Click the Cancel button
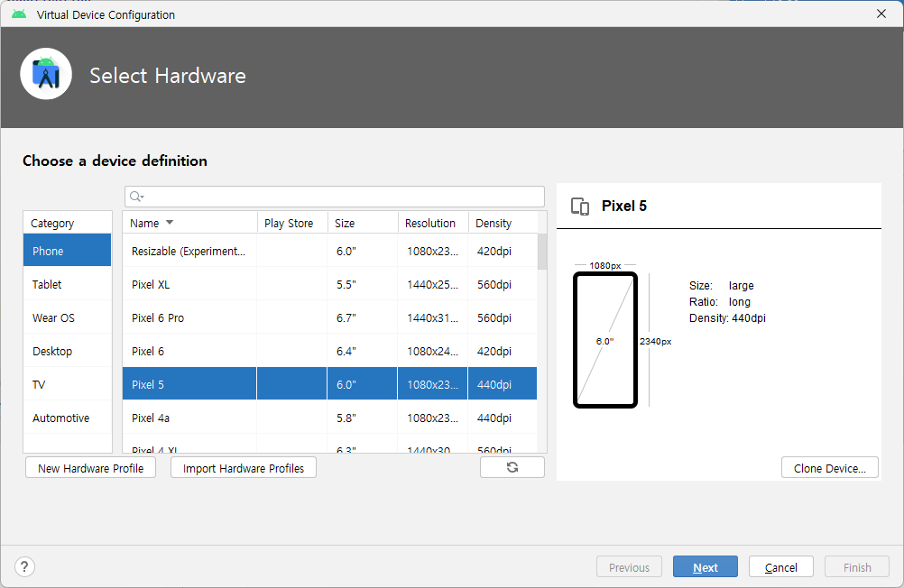This screenshot has height=588, width=904. [780, 567]
